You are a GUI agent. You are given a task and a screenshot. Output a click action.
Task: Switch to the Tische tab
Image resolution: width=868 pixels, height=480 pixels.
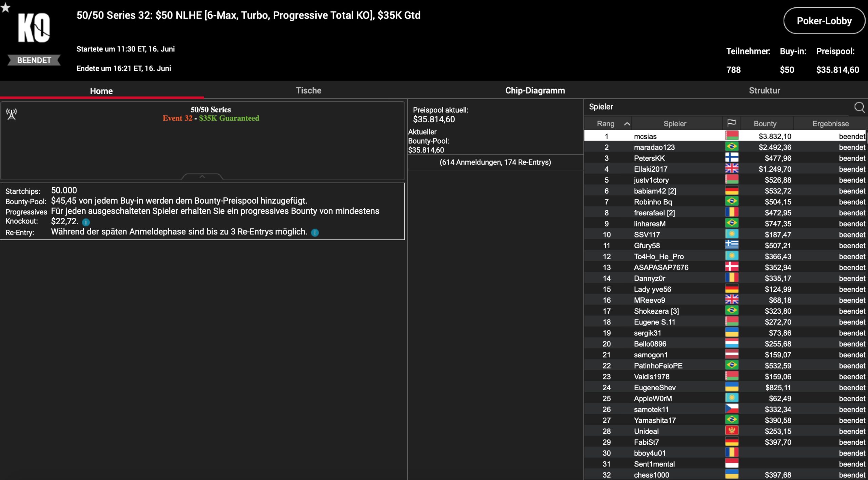point(308,90)
